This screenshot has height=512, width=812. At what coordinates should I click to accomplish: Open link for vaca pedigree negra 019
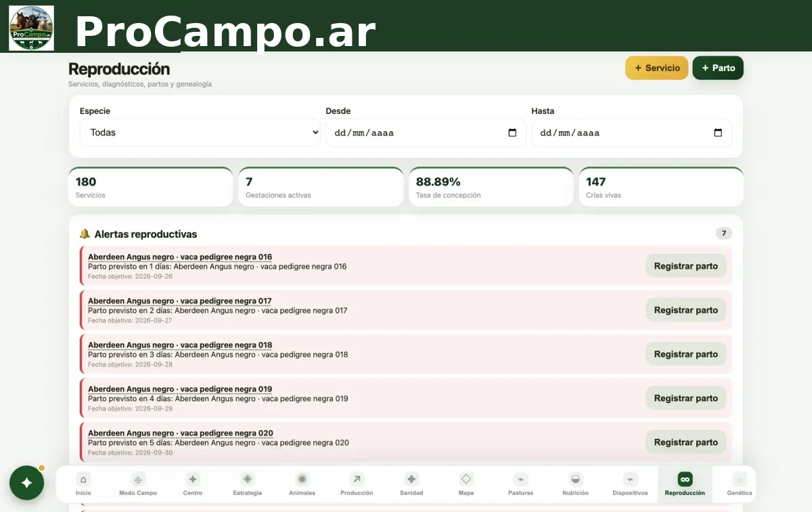180,389
